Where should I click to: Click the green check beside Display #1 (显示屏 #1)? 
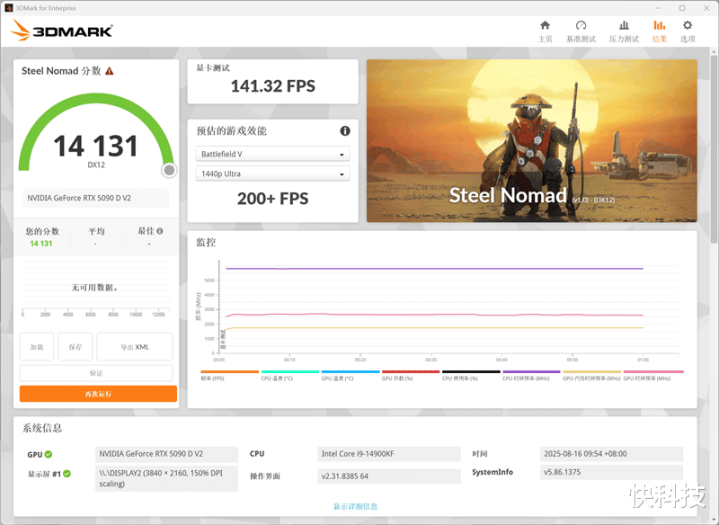67,473
